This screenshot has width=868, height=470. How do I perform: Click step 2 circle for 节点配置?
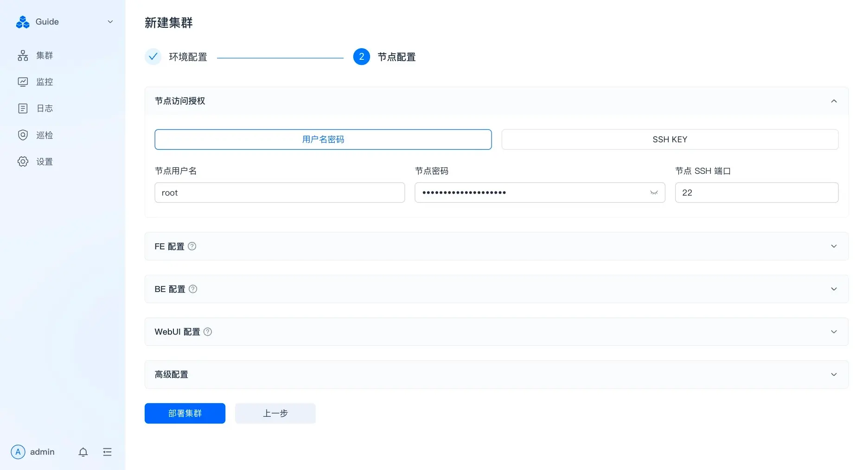click(x=362, y=57)
